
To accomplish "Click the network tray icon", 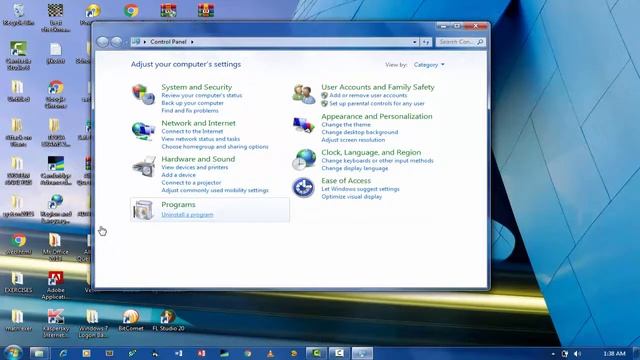I will coord(565,353).
